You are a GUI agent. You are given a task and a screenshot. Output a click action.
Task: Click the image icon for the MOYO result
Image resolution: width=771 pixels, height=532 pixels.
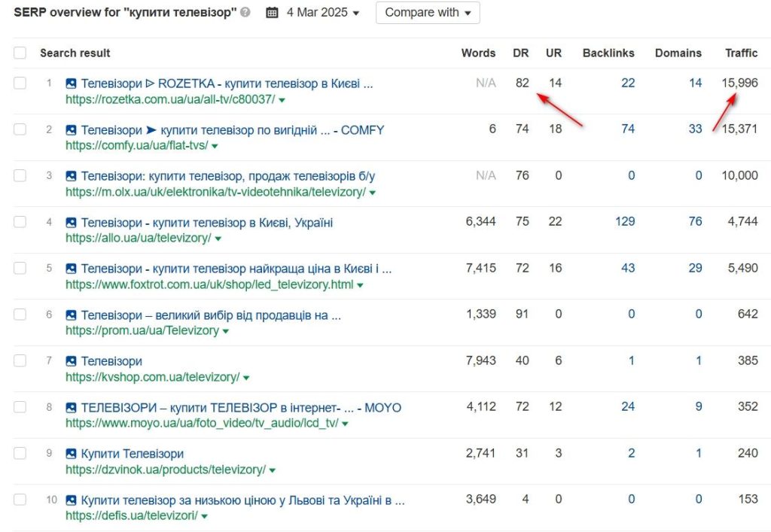pos(71,408)
